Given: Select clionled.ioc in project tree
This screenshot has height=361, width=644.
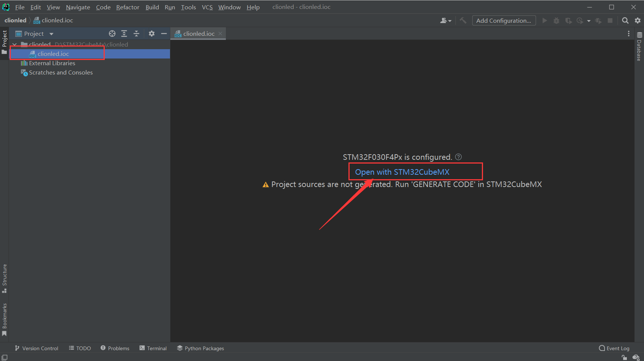Looking at the screenshot, I should pos(89,54).
